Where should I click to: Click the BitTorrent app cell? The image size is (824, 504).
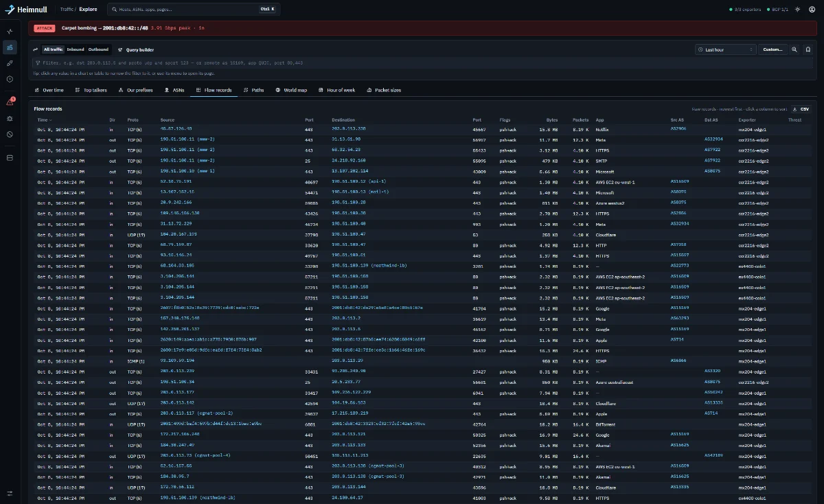point(605,424)
